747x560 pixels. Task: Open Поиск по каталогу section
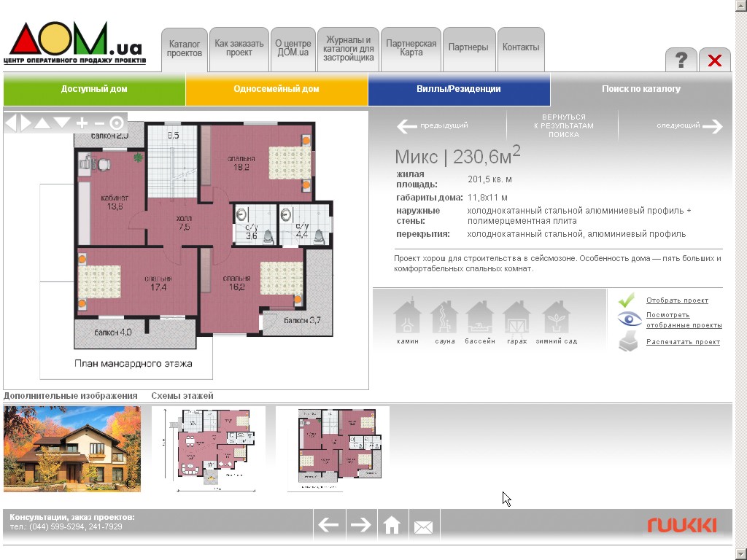(641, 89)
